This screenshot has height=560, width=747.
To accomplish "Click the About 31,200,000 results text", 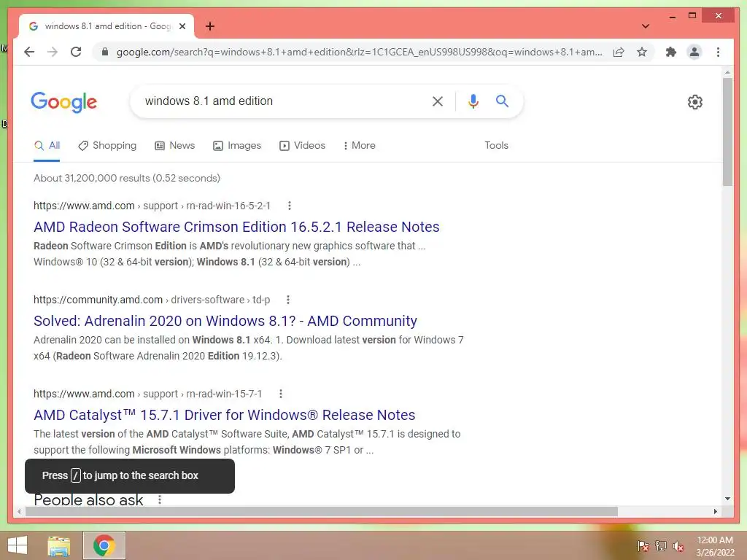I will (x=127, y=178).
